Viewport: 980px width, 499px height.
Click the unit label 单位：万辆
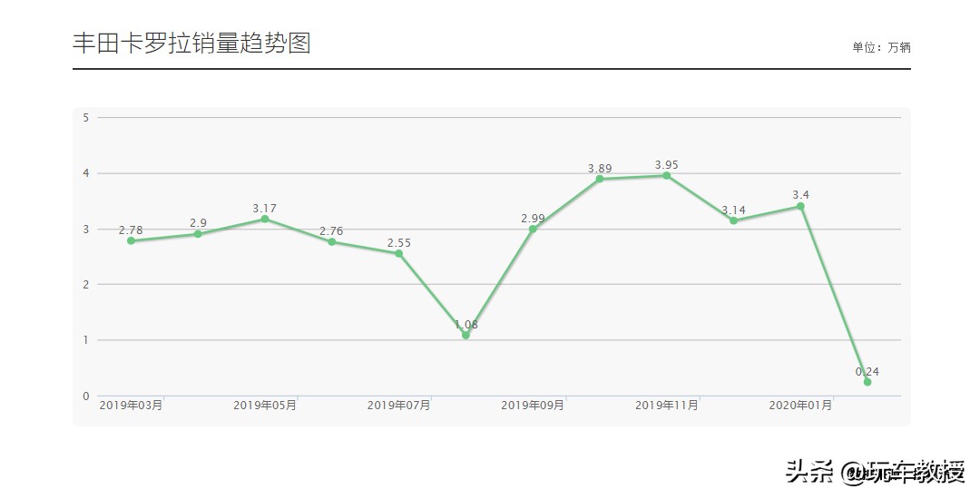point(881,47)
